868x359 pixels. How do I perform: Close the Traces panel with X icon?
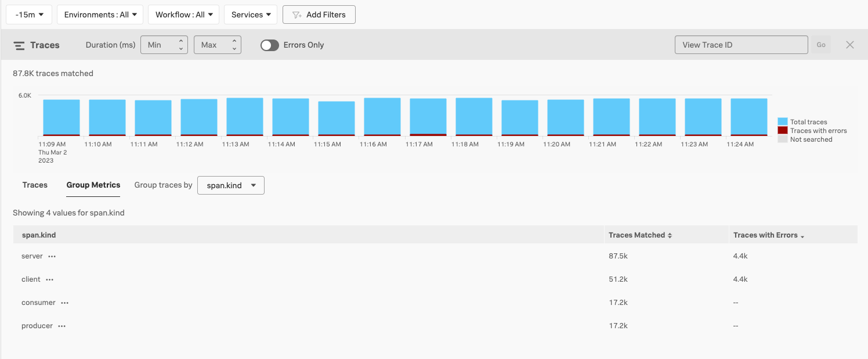(850, 45)
